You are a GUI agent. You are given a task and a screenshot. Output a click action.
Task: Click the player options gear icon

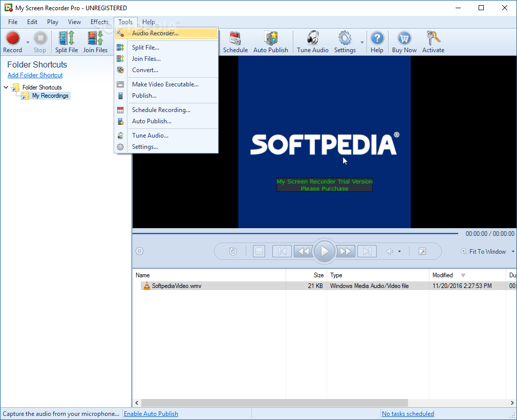click(x=139, y=251)
